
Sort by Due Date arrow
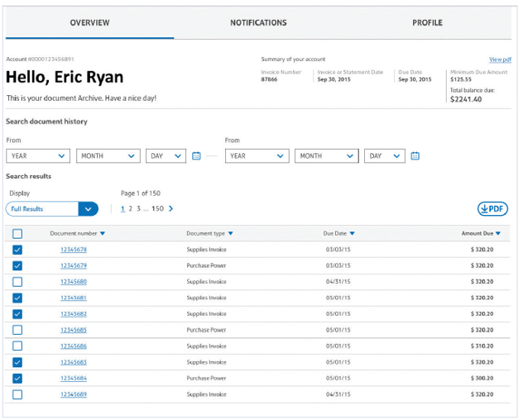point(352,234)
